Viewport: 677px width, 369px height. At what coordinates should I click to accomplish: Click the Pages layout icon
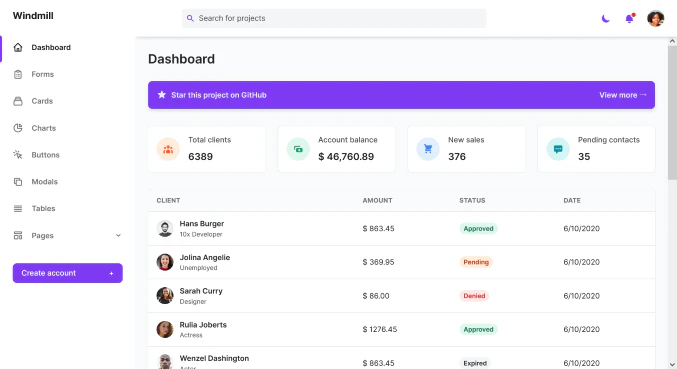point(18,235)
